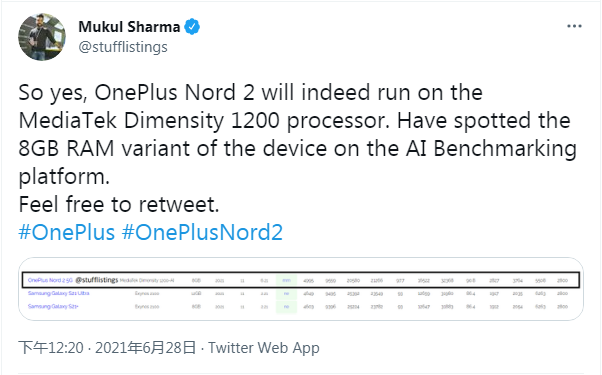Image resolution: width=602 pixels, height=375 pixels.
Task: Click the MediaTek Dimensity 1200-AI cell
Action: tap(147, 281)
